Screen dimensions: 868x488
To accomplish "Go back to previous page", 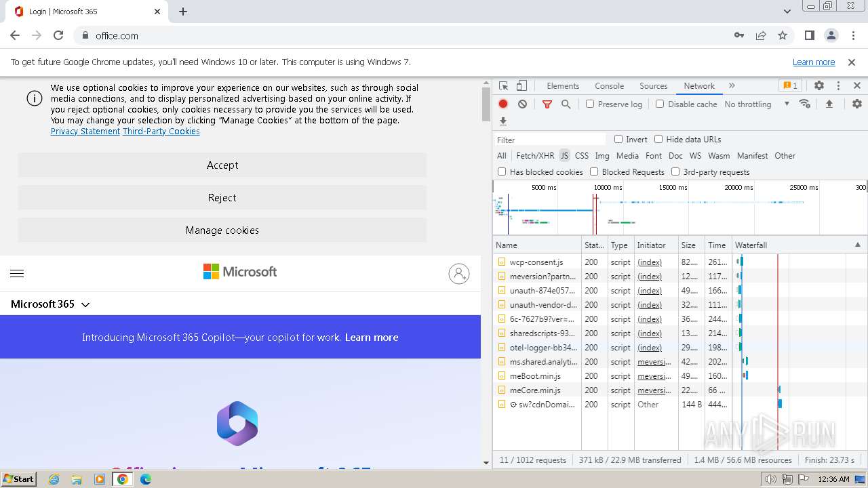I will 15,35.
